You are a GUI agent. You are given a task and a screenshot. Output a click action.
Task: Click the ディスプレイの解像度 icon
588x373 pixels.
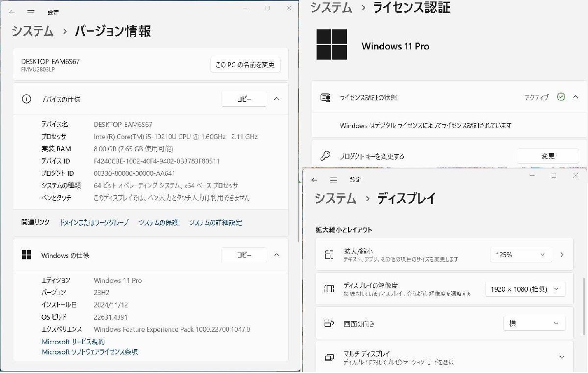pyautogui.click(x=329, y=289)
